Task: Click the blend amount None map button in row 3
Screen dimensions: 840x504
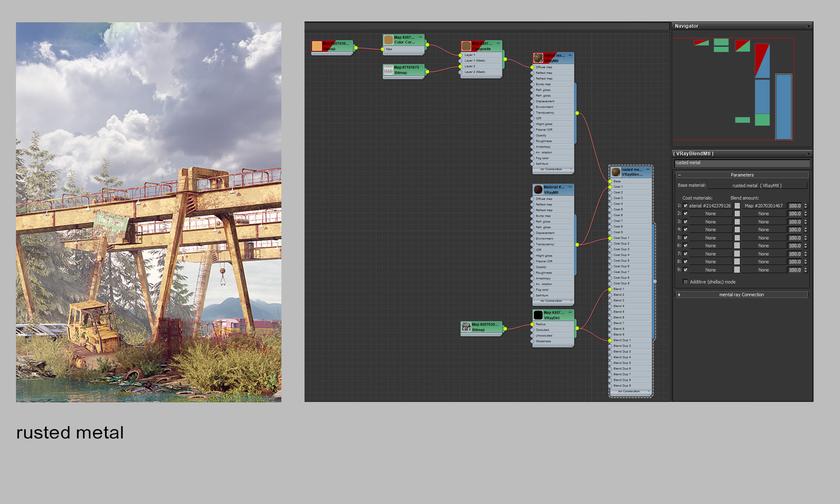Action: pos(764,222)
